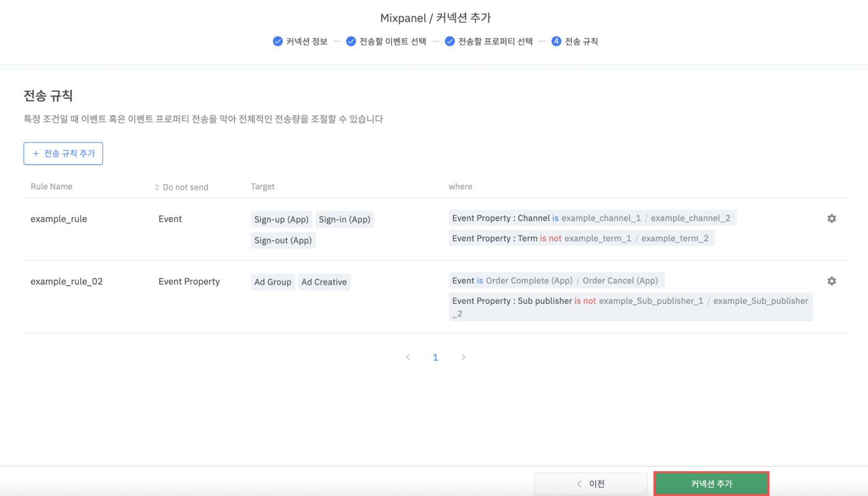Click the 전송 규칙 section heading
The image size is (868, 496).
(48, 96)
